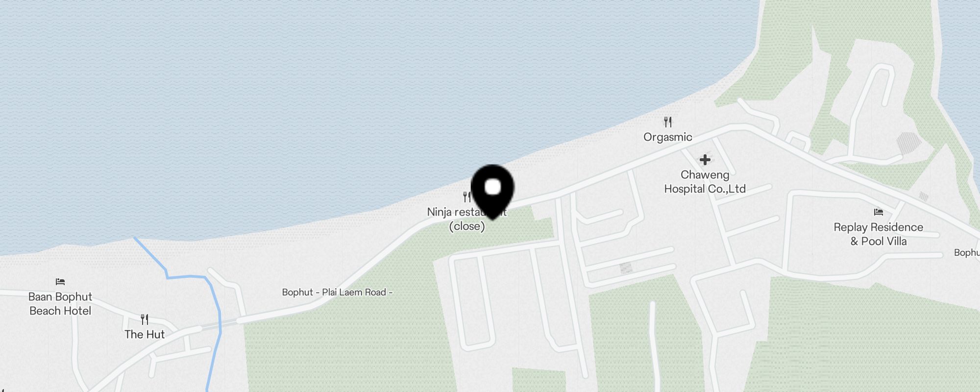
Task: Open Baan Bophut Beach Hotel label
Action: click(60, 304)
